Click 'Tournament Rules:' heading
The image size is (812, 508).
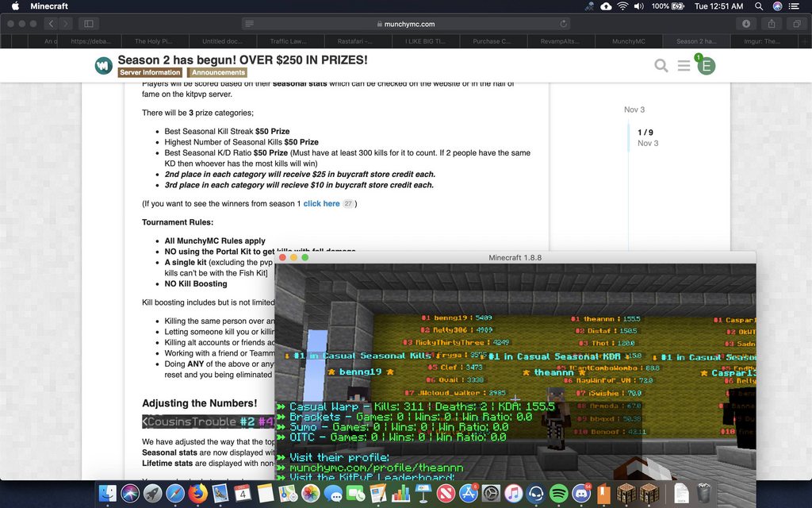tap(178, 222)
